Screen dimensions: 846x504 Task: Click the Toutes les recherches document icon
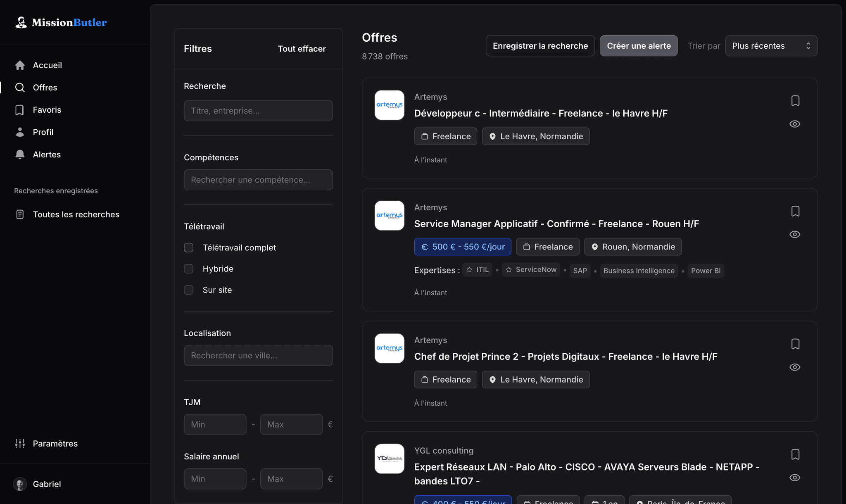tap(20, 214)
